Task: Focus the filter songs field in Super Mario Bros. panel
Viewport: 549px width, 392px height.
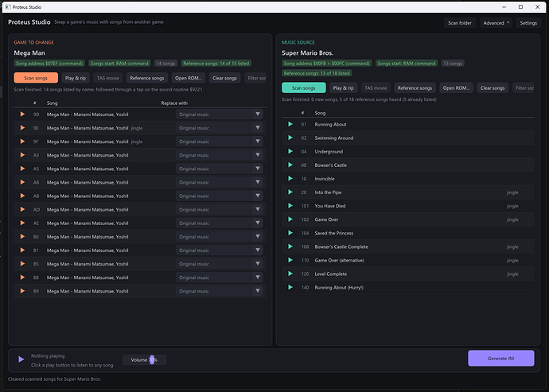Action: 524,87
